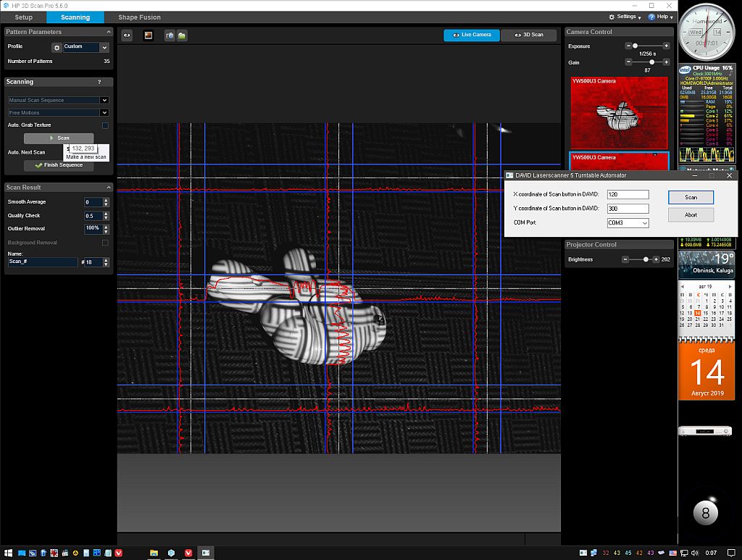Switch to the Setup tab
The image size is (742, 560).
click(24, 17)
